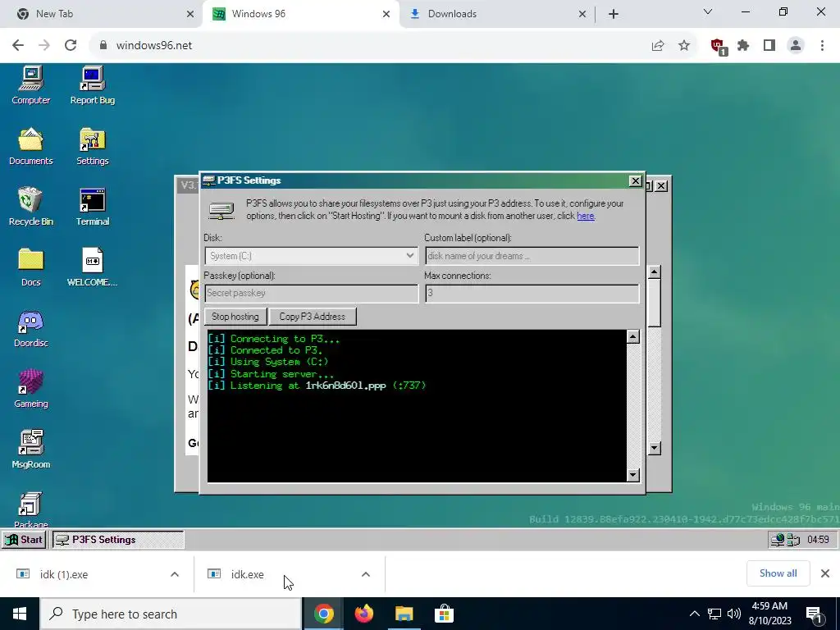Toggle the browser side panel icon
This screenshot has width=840, height=630.
[769, 46]
